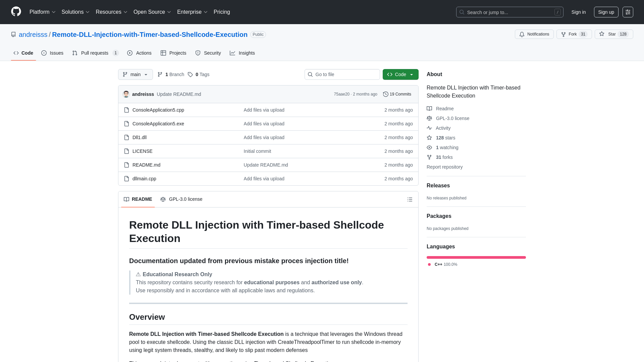Select the README tab in file viewer

pos(138,199)
